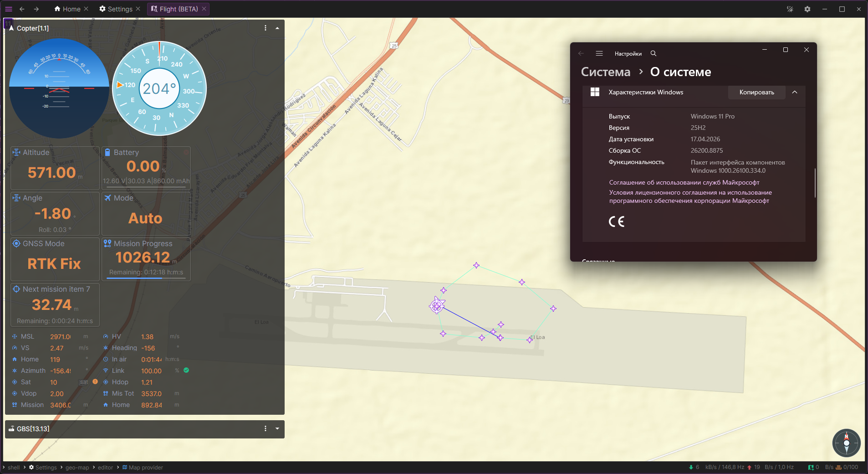Click the GNSS Mode target icon

click(x=16, y=243)
